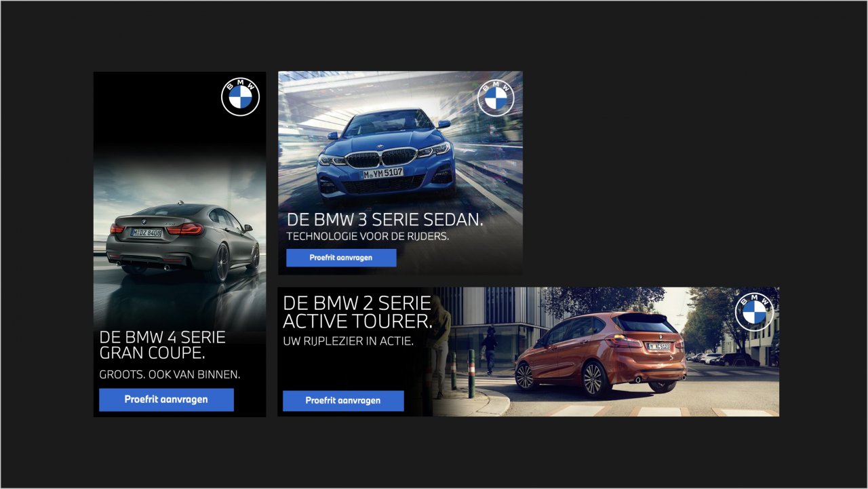This screenshot has height=489, width=868.
Task: Click the orange Active Tourer car
Action: tap(600, 353)
